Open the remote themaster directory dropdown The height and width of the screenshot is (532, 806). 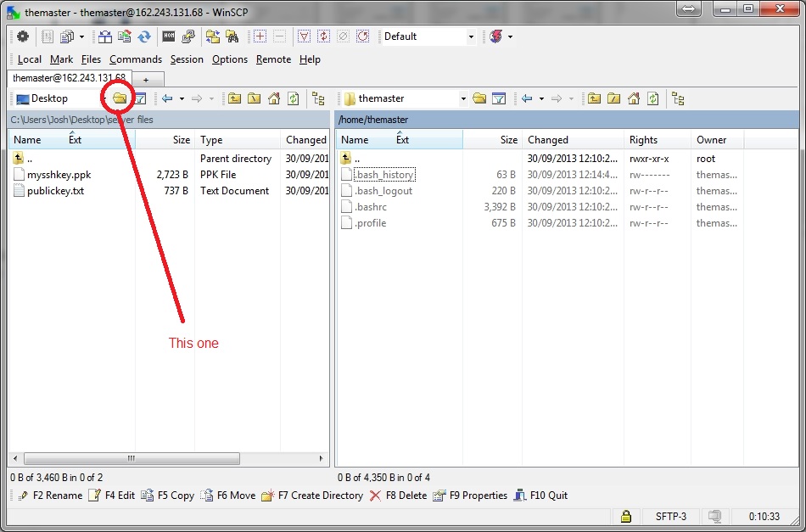[x=463, y=98]
